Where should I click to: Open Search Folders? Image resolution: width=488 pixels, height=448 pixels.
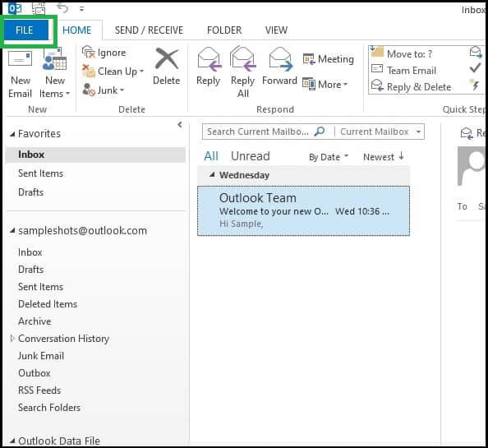pos(49,408)
